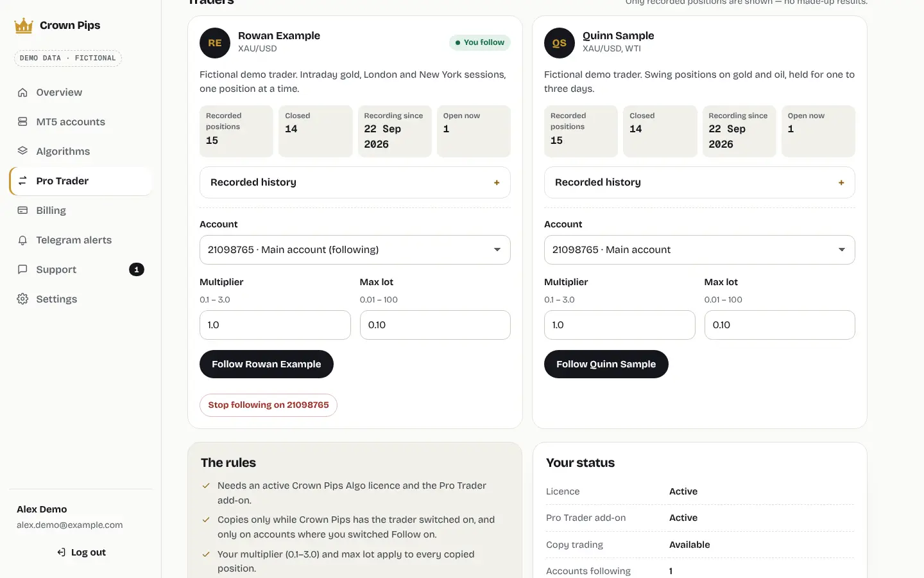Click Quinn's Closed 14 stat
The height and width of the screenshot is (578, 924).
(x=660, y=131)
